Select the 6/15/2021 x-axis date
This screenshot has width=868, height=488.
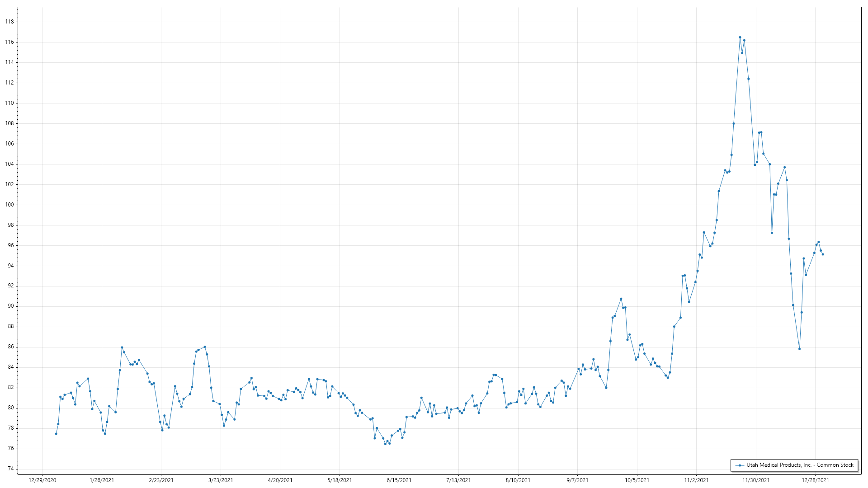[399, 480]
